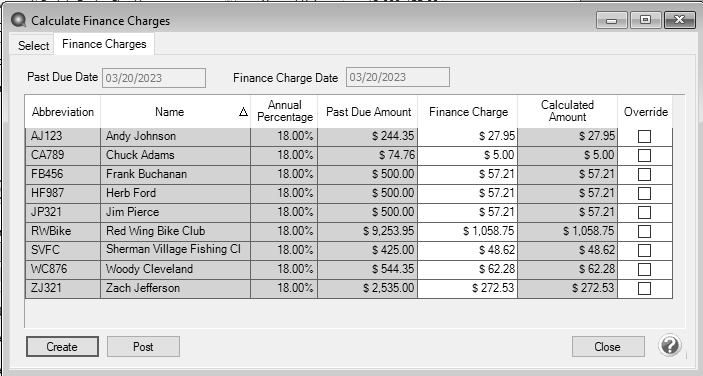
Task: Toggle Override checkbox for Chuck Adams
Action: 644,156
